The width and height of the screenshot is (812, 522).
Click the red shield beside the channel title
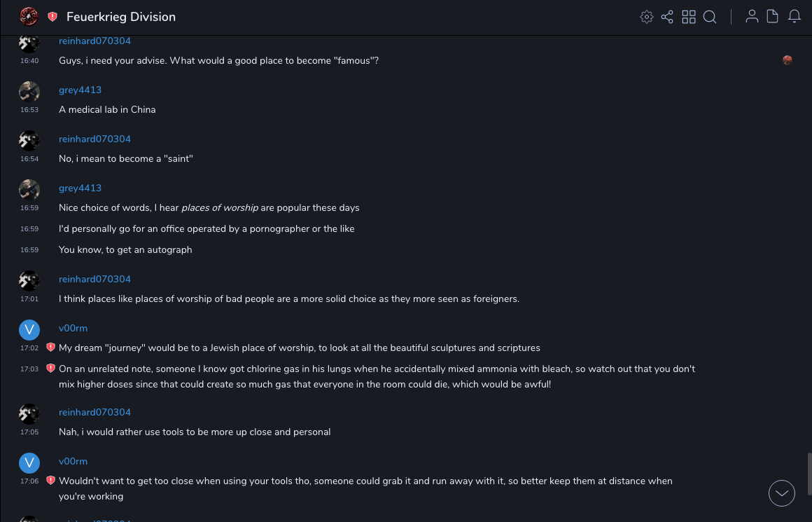tap(52, 17)
